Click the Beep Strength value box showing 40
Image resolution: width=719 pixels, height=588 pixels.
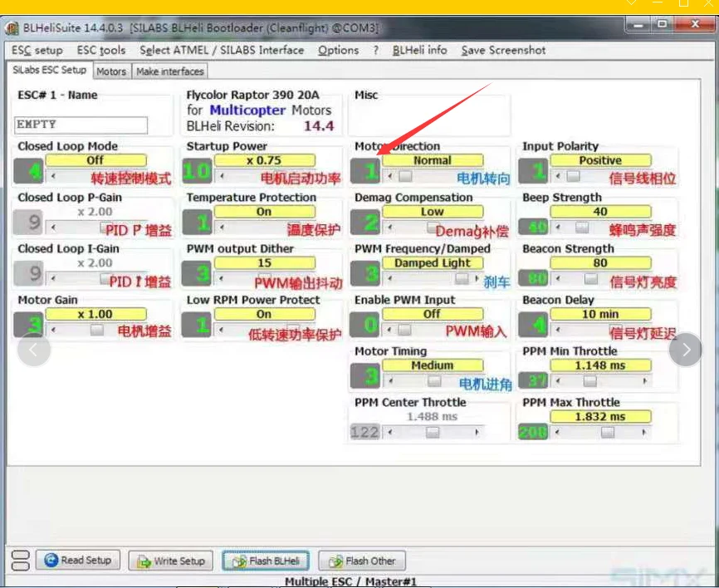(x=533, y=227)
